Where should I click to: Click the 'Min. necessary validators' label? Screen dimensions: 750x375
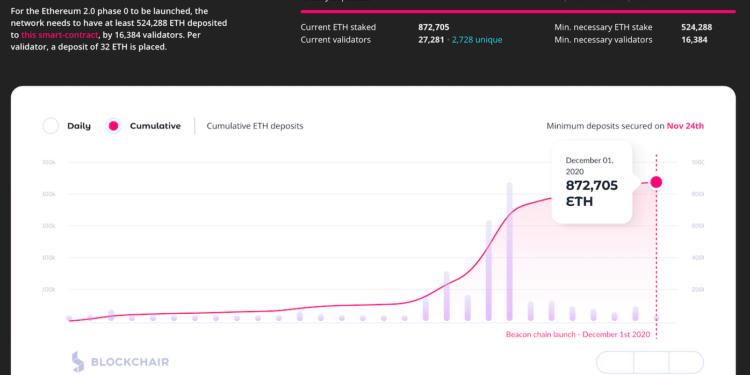[x=603, y=40]
